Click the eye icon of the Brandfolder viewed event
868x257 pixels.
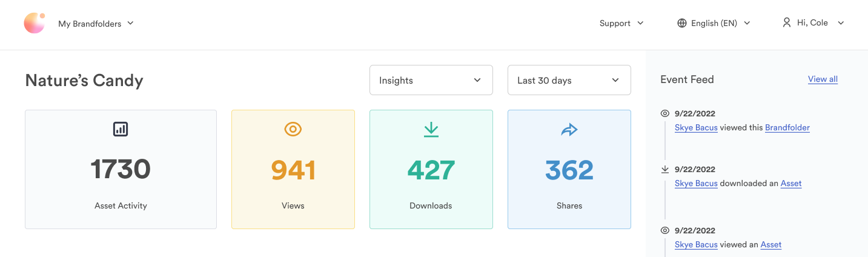pyautogui.click(x=665, y=113)
